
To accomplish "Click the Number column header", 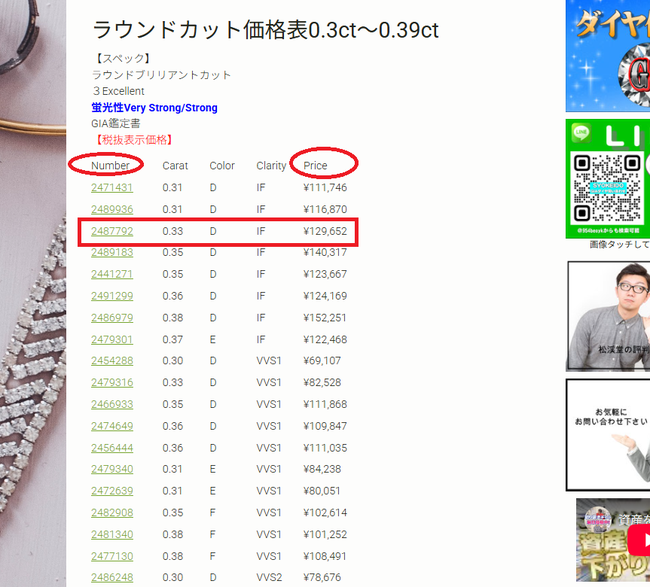I will click(x=110, y=165).
